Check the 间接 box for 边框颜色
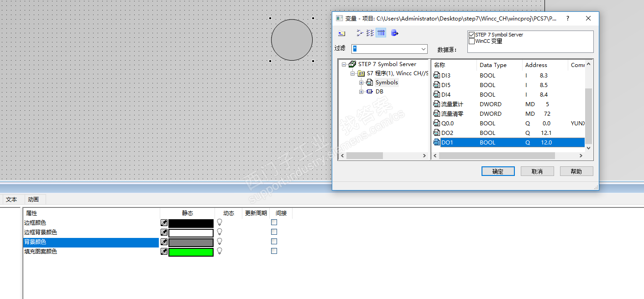 pos(274,222)
